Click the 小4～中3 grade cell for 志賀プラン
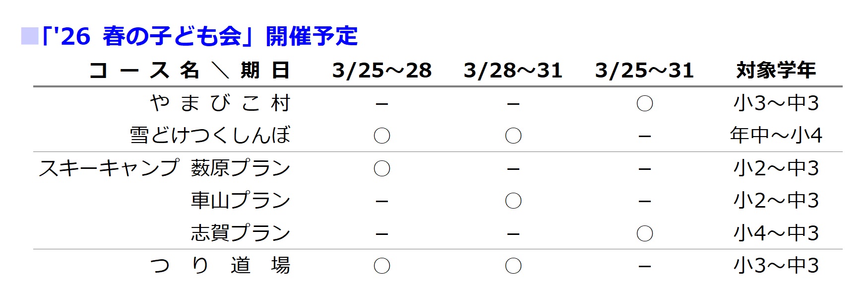The image size is (868, 298). (776, 233)
